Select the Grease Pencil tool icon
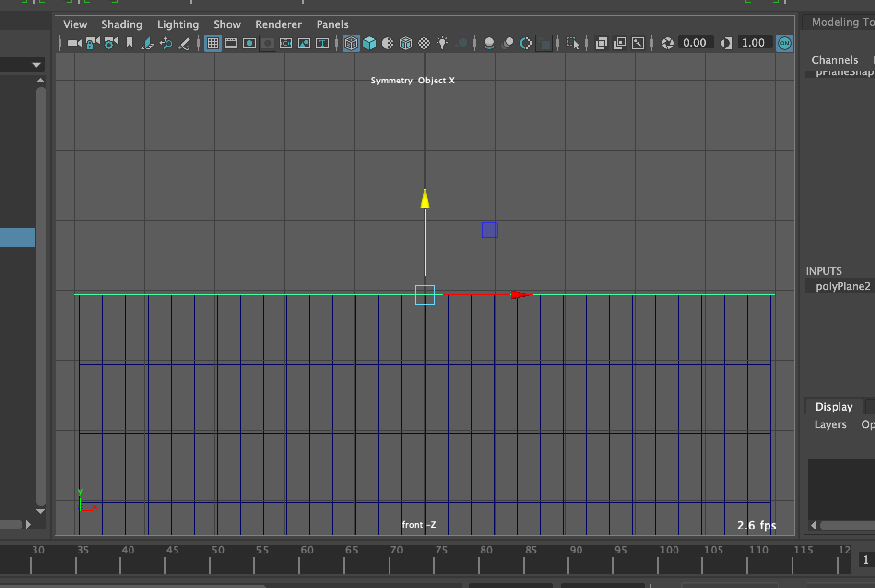 coord(184,43)
